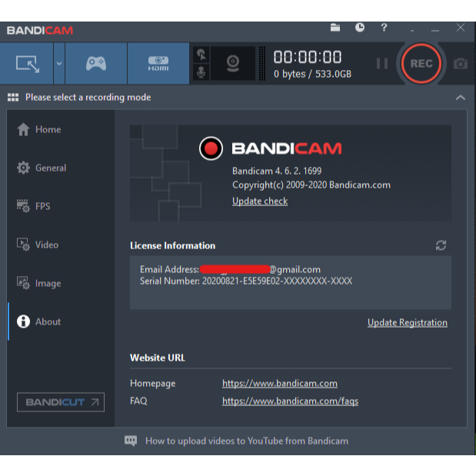Open the output folder icon in title bar
The width and height of the screenshot is (476, 476).
coord(335,28)
